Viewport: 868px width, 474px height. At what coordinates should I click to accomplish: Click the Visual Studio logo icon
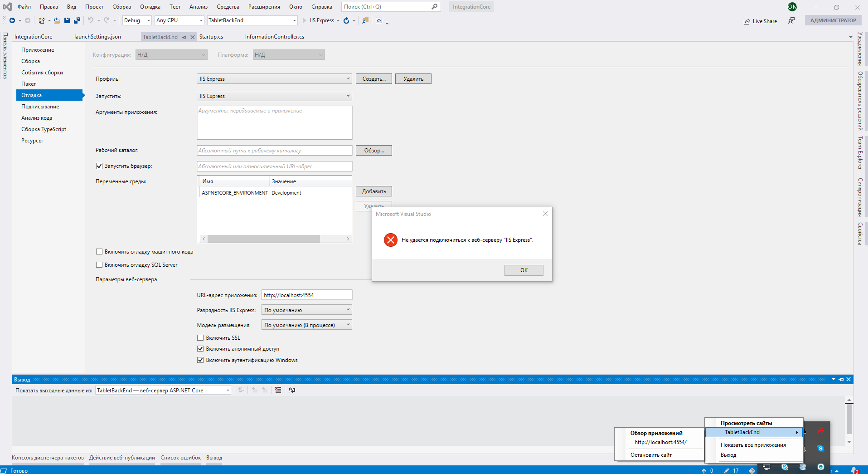tap(8, 7)
